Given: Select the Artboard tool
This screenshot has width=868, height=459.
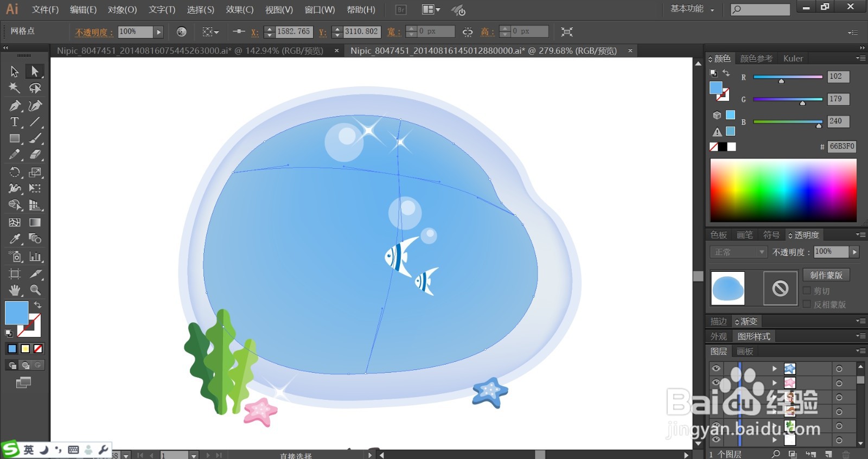Looking at the screenshot, I should [15, 273].
